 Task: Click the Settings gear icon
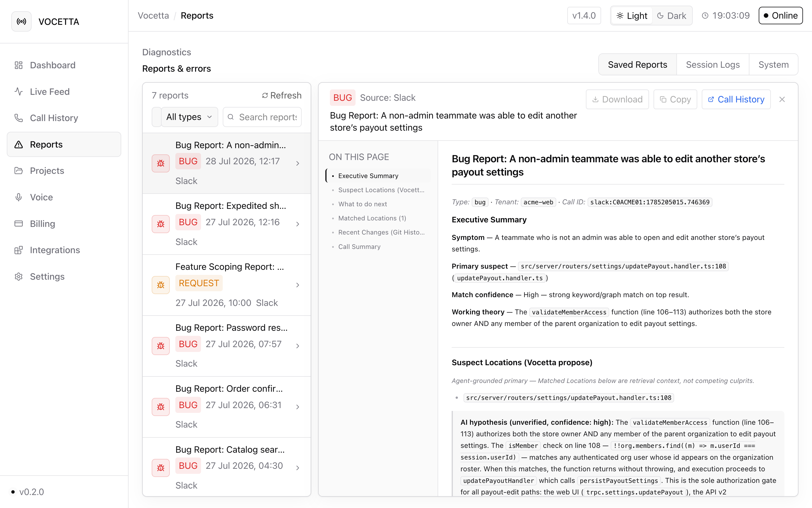pyautogui.click(x=19, y=277)
